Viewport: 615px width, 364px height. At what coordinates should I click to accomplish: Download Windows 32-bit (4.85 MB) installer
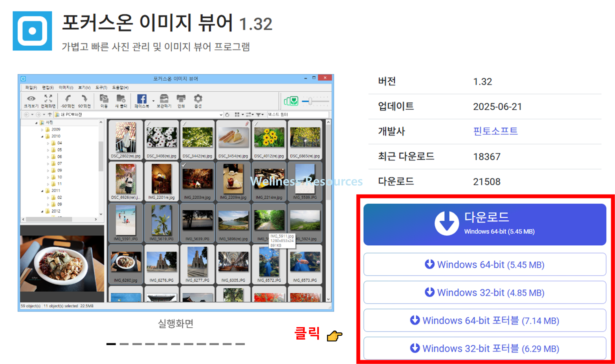485,292
